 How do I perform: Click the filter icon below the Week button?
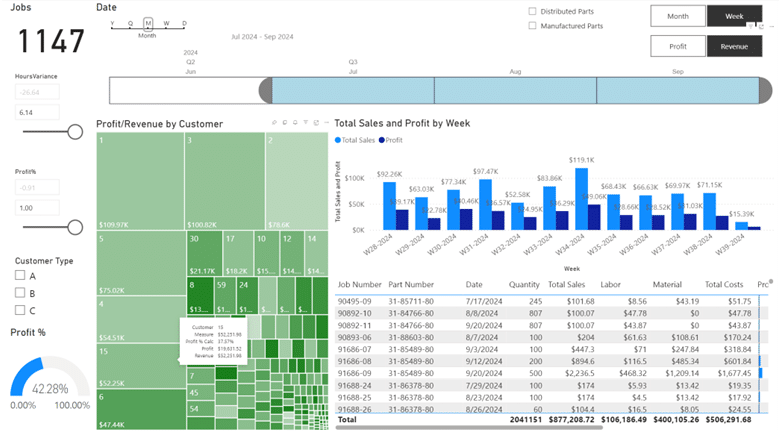pyautogui.click(x=751, y=27)
